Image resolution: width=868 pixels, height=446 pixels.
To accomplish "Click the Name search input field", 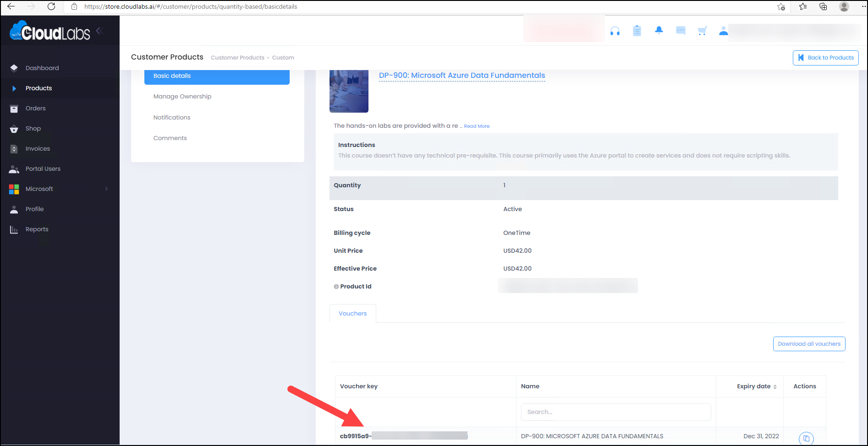I will [616, 412].
